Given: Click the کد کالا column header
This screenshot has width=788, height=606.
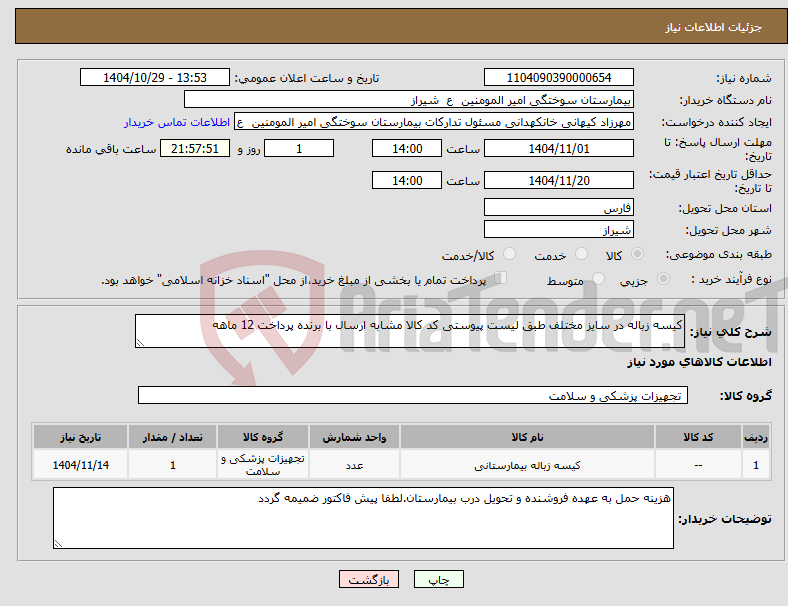Looking at the screenshot, I should click(x=698, y=437).
